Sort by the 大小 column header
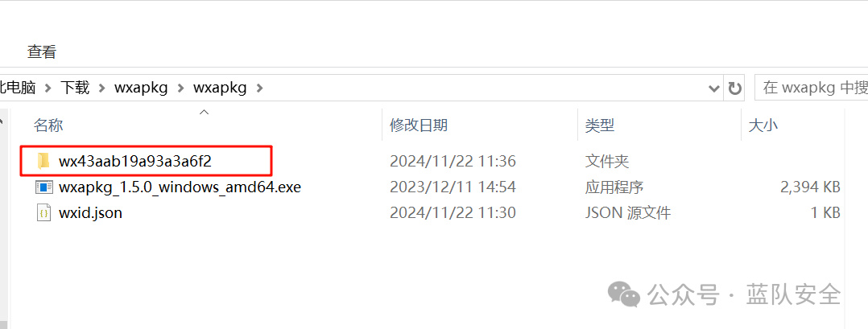 (763, 125)
